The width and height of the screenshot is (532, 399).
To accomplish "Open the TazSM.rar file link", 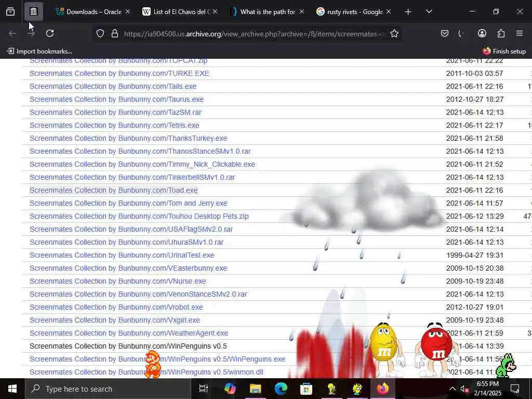I will click(115, 112).
